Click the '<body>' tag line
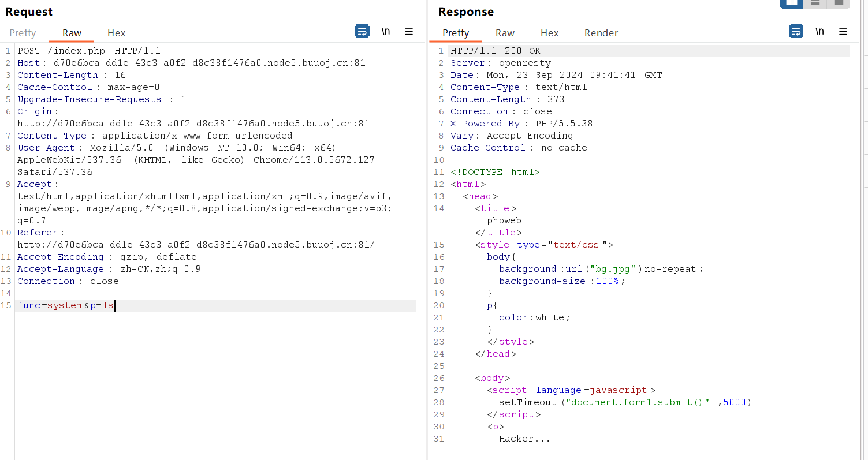Image resolution: width=868 pixels, height=460 pixels. tap(492, 378)
